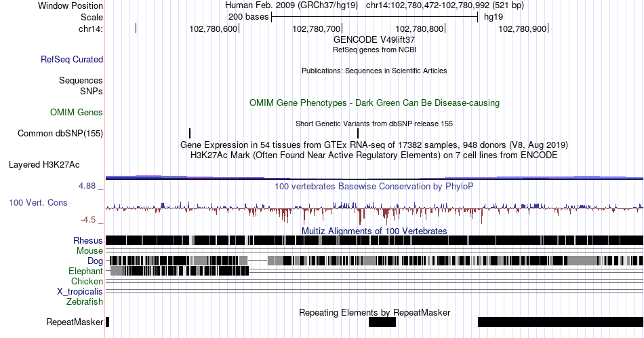
Task: Click the chr14:102,780,472-102,780,992 (521 bp) position text
Action: pyautogui.click(x=445, y=5)
